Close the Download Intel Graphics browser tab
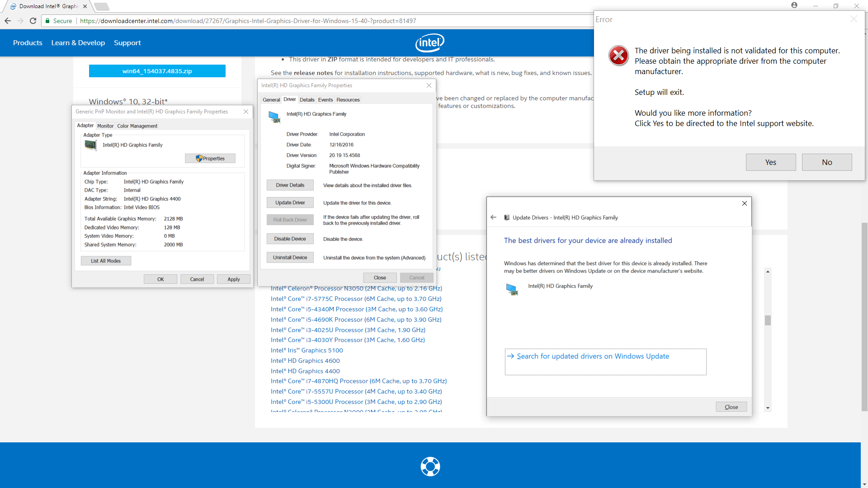This screenshot has width=868, height=488. tap(85, 6)
